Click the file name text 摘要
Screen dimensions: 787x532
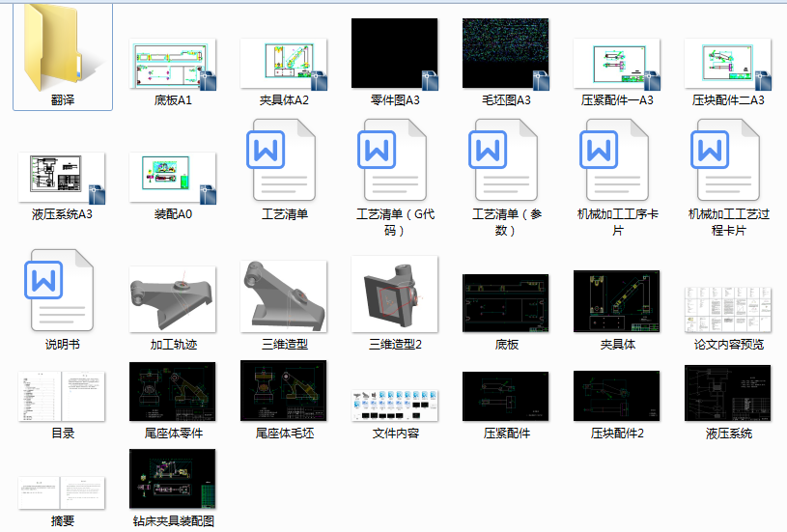click(x=63, y=521)
